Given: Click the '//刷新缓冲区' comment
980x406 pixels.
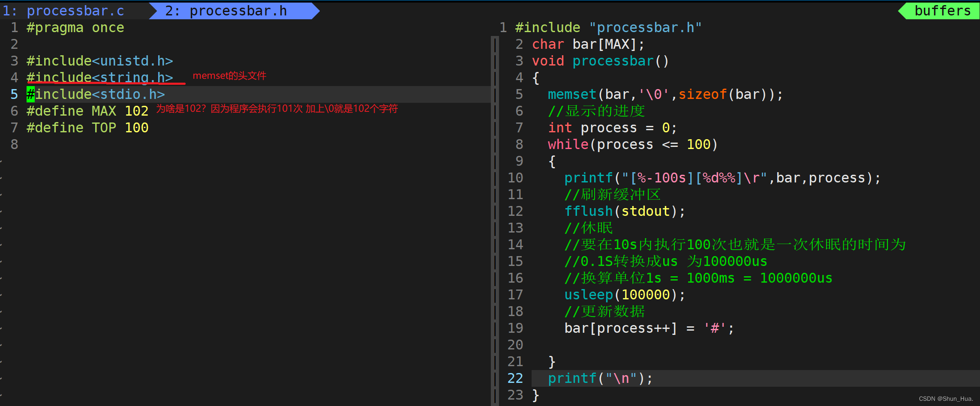Looking at the screenshot, I should point(613,195).
